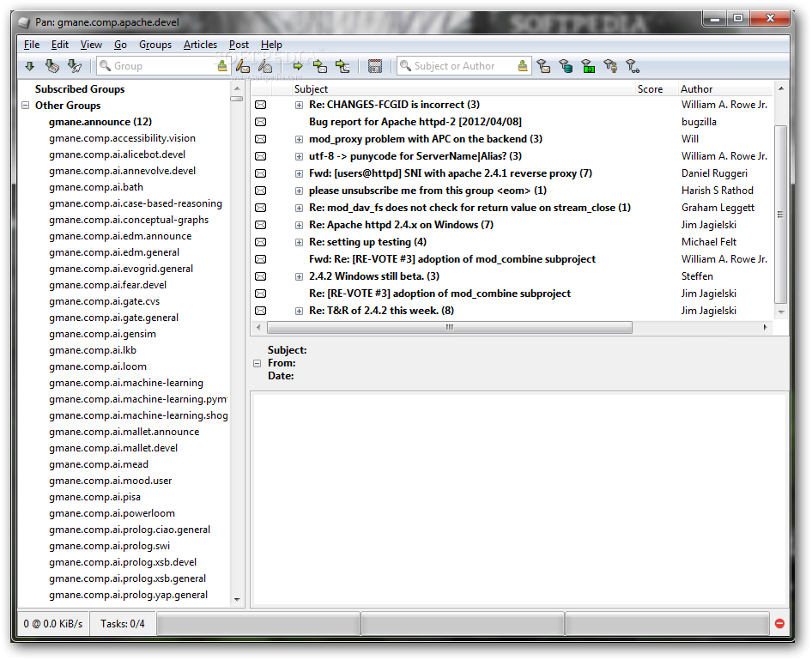Open the Articles menu

(200, 45)
